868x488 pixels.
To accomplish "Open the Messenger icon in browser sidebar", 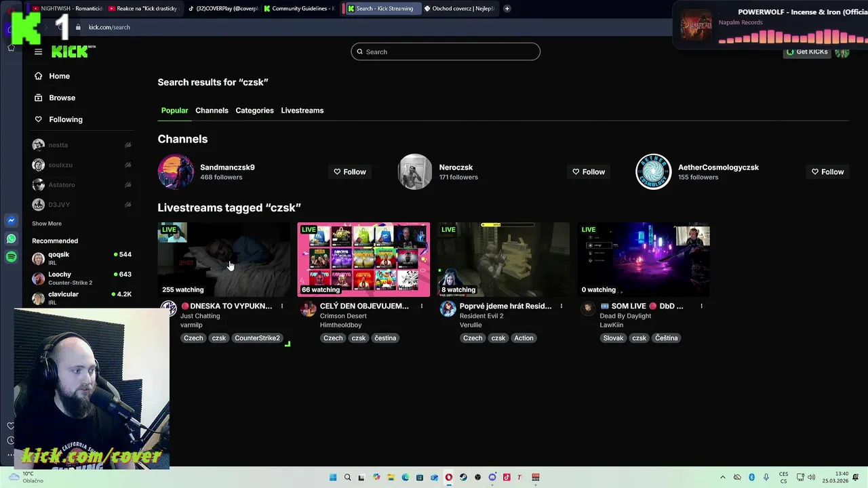I will 11,220.
